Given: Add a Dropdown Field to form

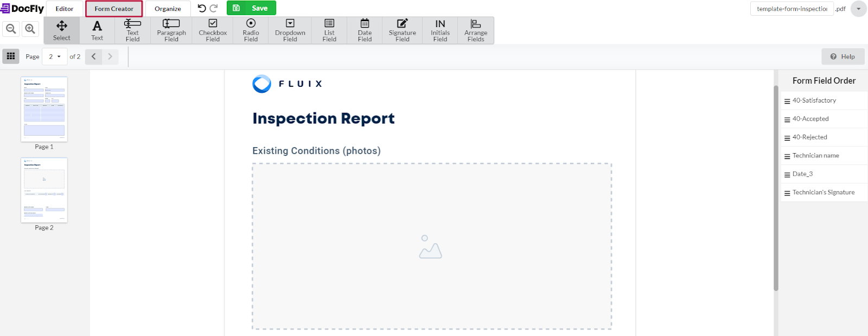Looking at the screenshot, I should 290,30.
